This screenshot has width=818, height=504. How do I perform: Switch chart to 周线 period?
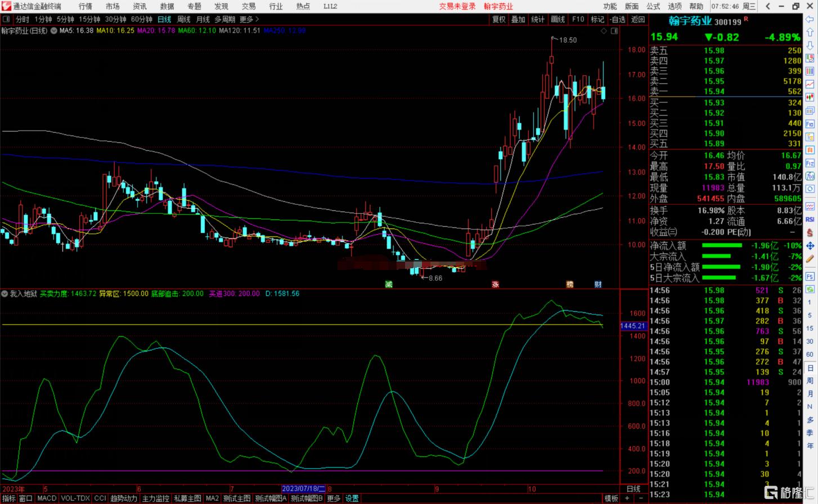(x=184, y=19)
